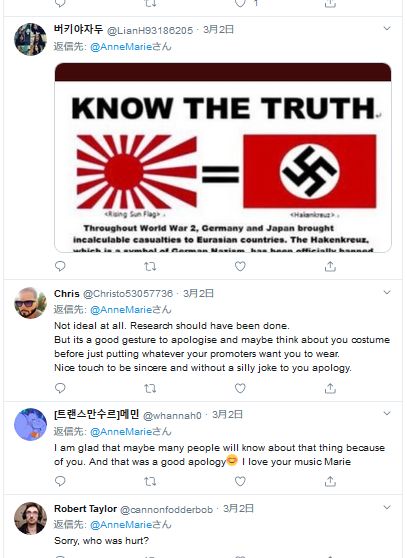Open the Robert Taylor profile name
Screen dimensions: 407x558
85,509
